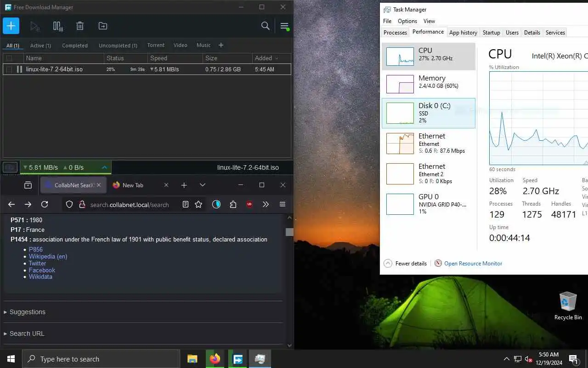This screenshot has height=368, width=588.
Task: Open Task Manager's File menu
Action: tap(387, 21)
